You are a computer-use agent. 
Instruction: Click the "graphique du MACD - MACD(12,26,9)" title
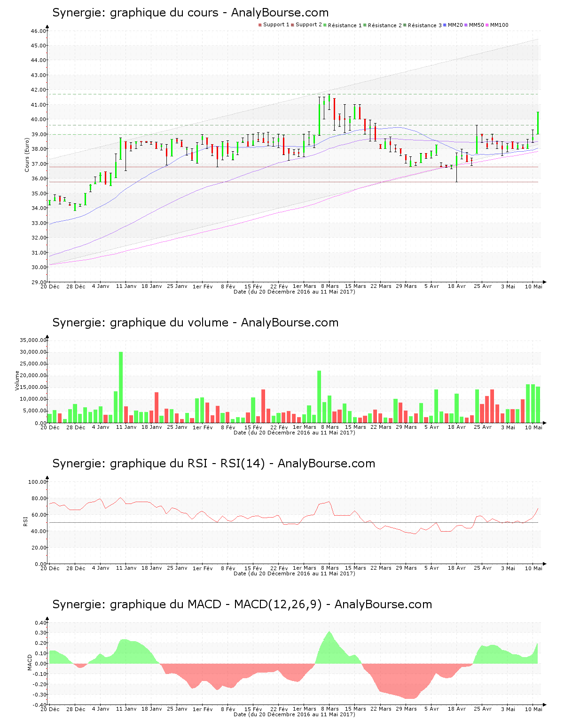coord(216,604)
